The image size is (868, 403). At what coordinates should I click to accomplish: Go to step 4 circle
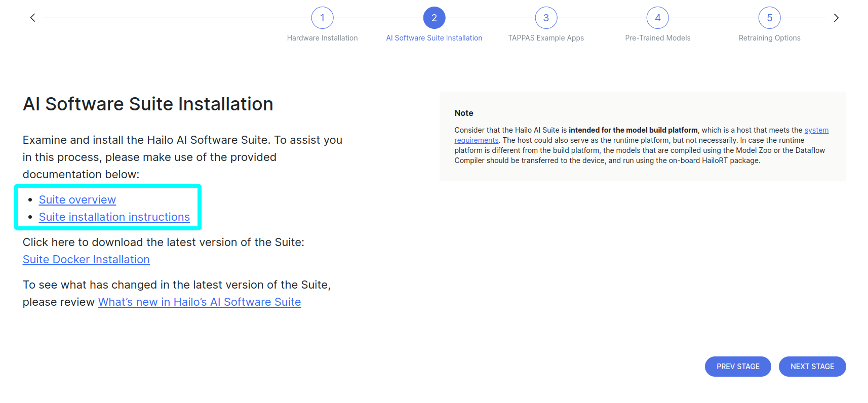[x=657, y=18]
